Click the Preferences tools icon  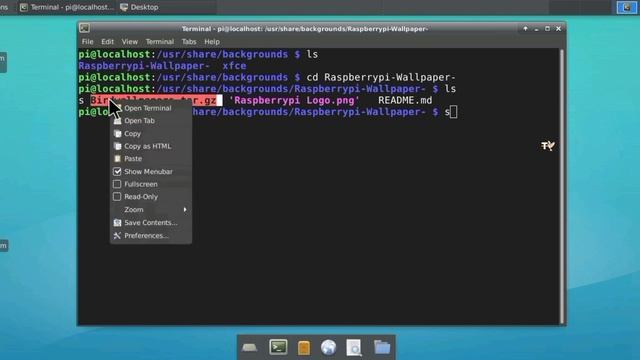[x=118, y=236]
